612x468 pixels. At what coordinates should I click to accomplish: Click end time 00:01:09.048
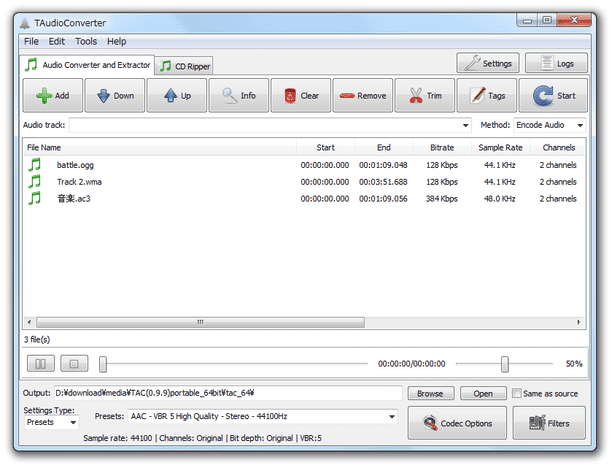point(383,165)
